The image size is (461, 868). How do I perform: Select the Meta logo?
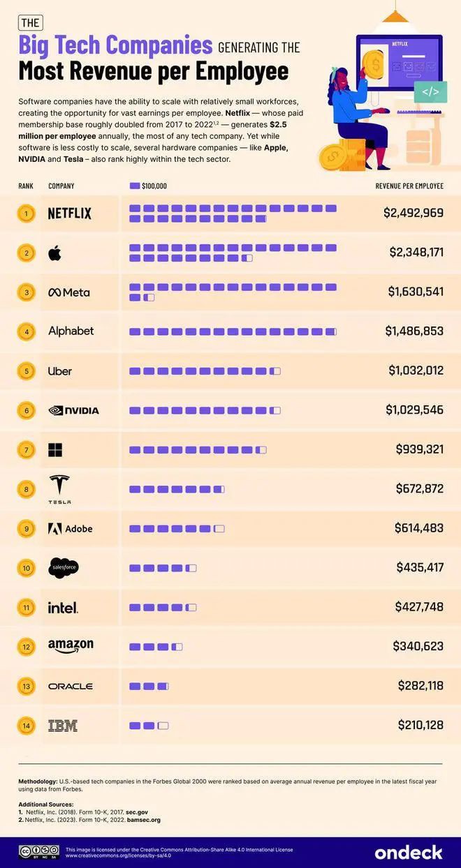coord(68,292)
